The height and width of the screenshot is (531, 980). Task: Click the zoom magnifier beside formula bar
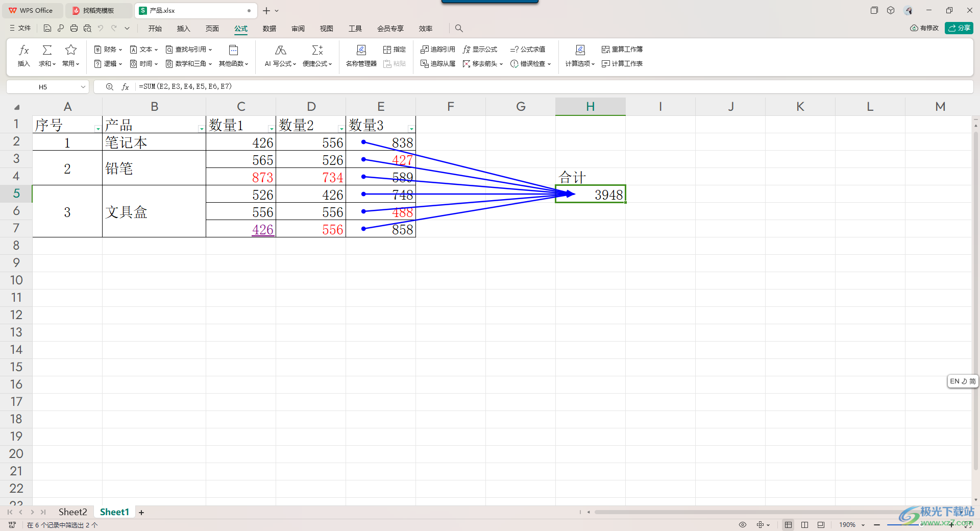coord(109,87)
